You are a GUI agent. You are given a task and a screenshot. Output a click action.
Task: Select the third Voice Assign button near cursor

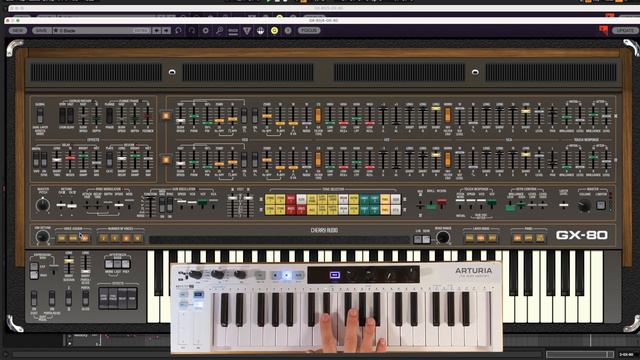84,238
